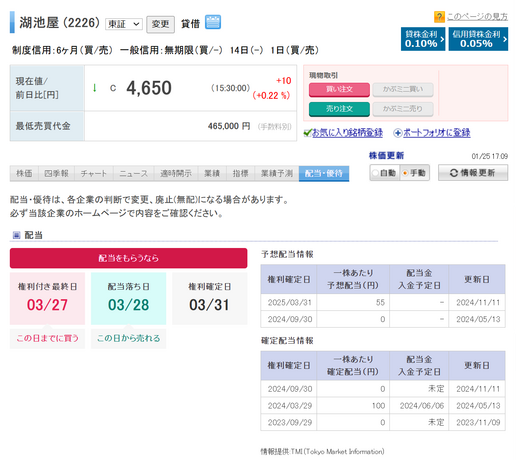Click the 売り注文 sell order button
Image resolution: width=516 pixels, height=460 pixels.
pos(339,109)
